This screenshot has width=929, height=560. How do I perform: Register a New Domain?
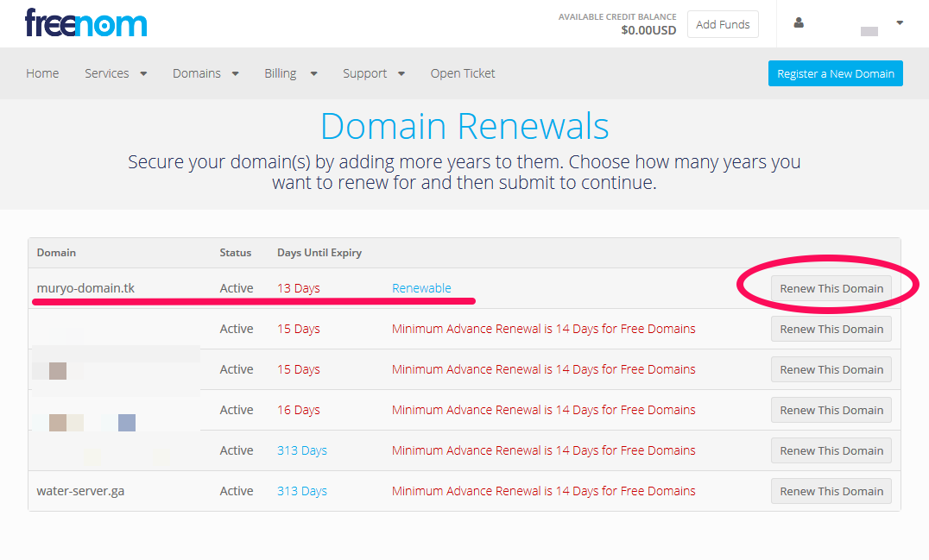[x=836, y=73]
